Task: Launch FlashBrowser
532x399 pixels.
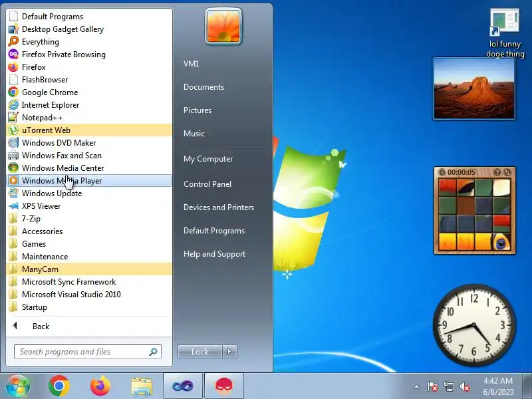Action: tap(89, 79)
